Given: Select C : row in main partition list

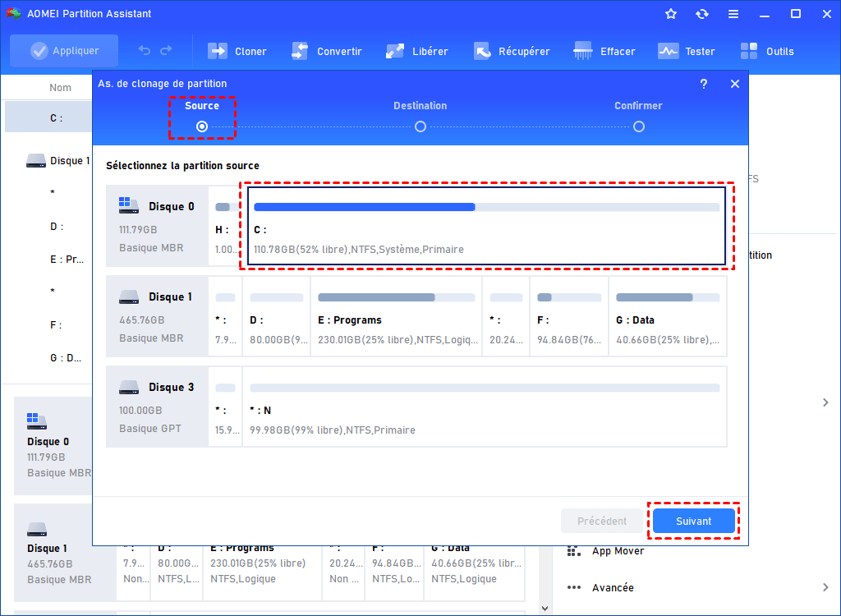Looking at the screenshot, I should [x=48, y=117].
